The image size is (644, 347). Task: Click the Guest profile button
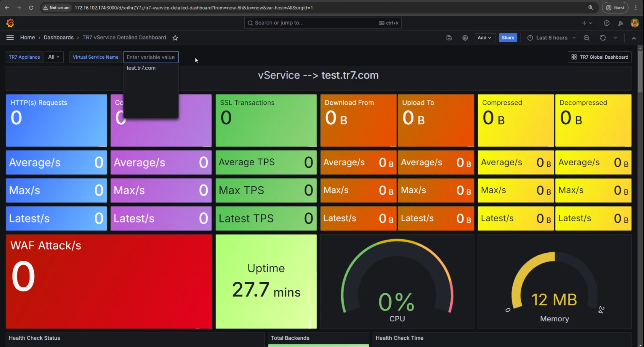(x=615, y=8)
